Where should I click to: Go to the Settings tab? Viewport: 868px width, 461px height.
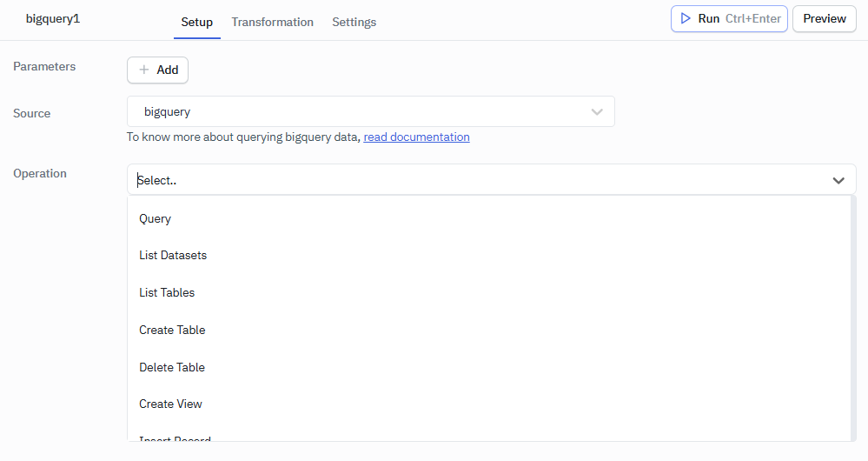tap(354, 22)
